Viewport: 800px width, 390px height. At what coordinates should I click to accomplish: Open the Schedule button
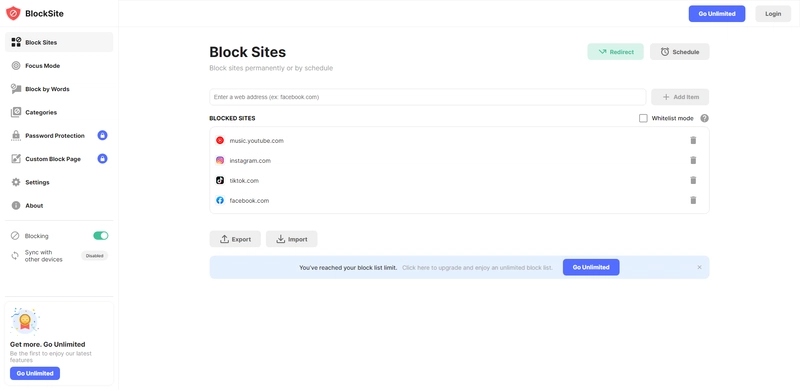click(x=680, y=52)
